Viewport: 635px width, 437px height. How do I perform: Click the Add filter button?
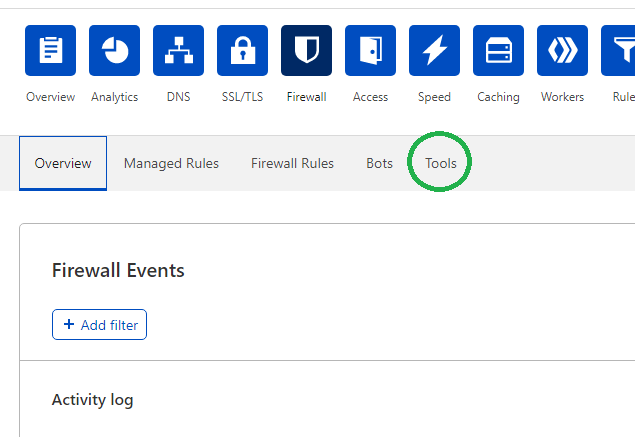[99, 325]
